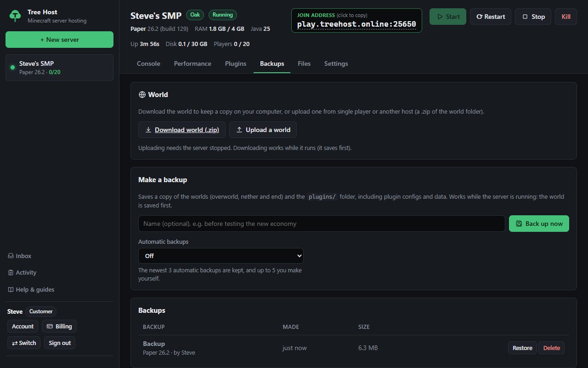Click the globe icon beside World
Image resolution: width=588 pixels, height=368 pixels.
click(x=142, y=95)
